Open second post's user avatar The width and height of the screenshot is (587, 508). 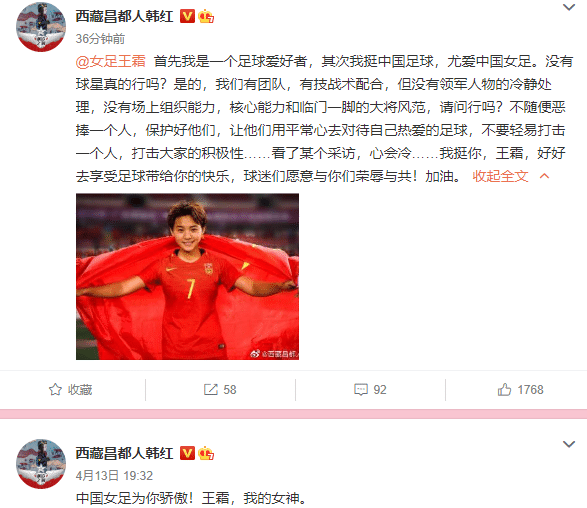(x=41, y=464)
